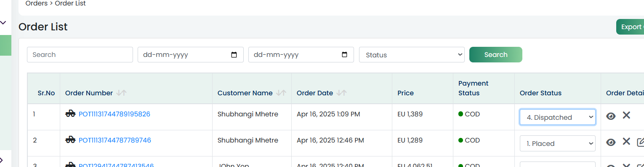Open order POT11131744789195826 link

(114, 114)
